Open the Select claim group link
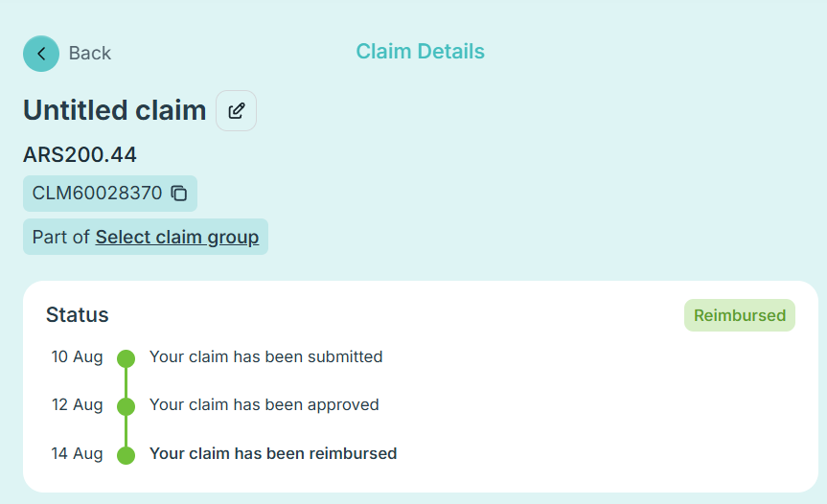827x504 pixels. coord(177,237)
